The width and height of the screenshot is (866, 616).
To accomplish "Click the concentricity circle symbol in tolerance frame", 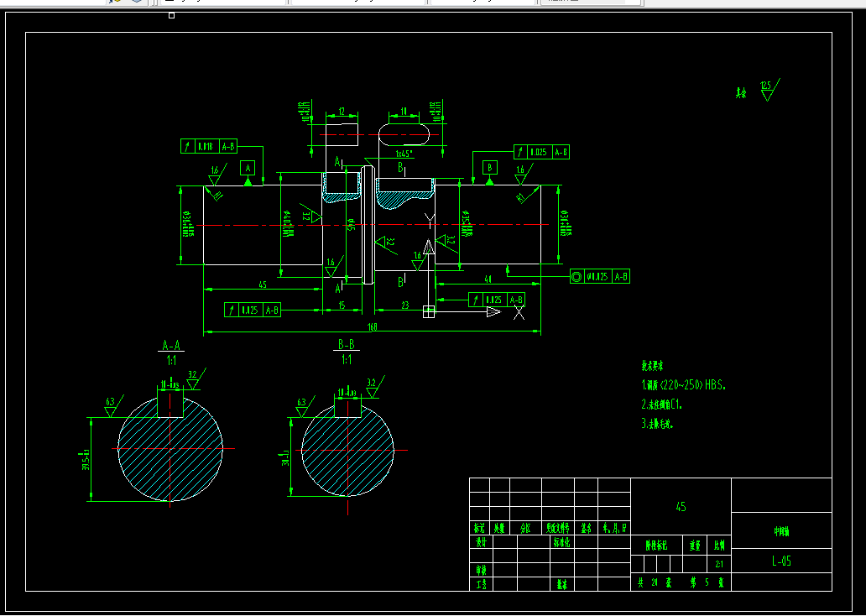I will 576,276.
